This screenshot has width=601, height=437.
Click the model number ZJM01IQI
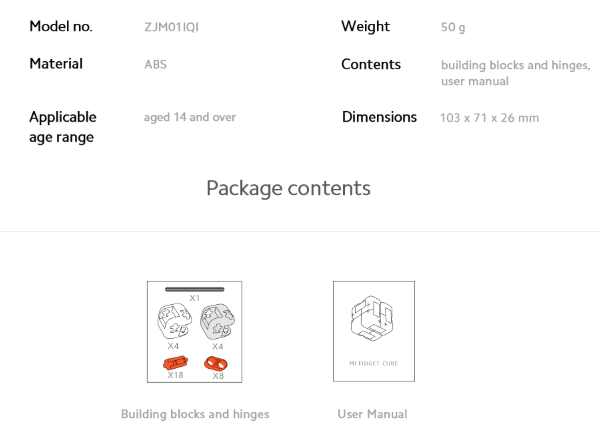[x=171, y=27]
